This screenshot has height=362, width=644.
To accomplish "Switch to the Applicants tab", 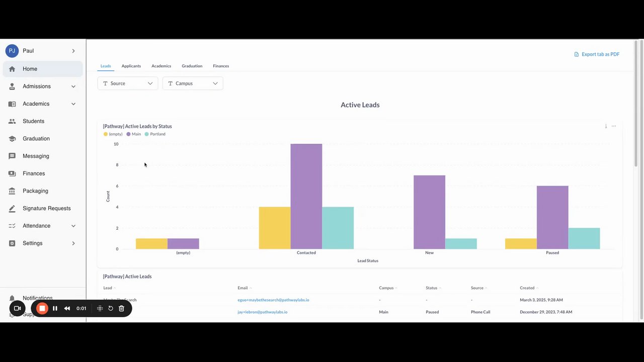I will (x=131, y=66).
